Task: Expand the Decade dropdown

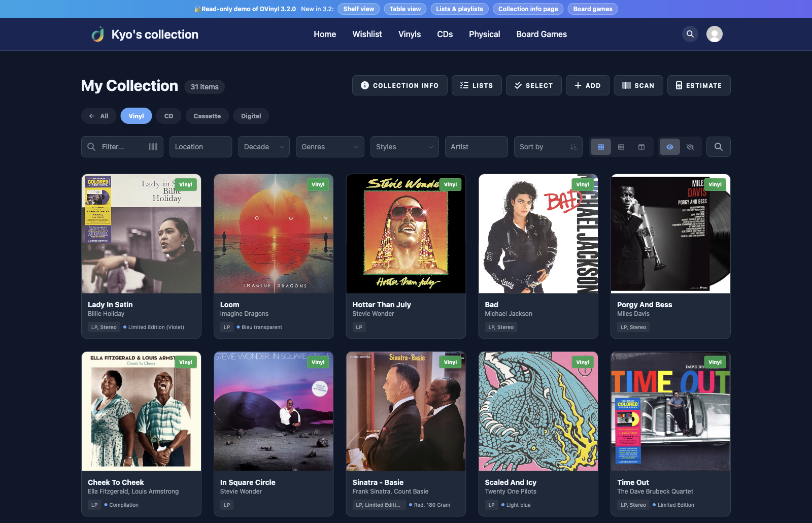Action: pos(264,147)
